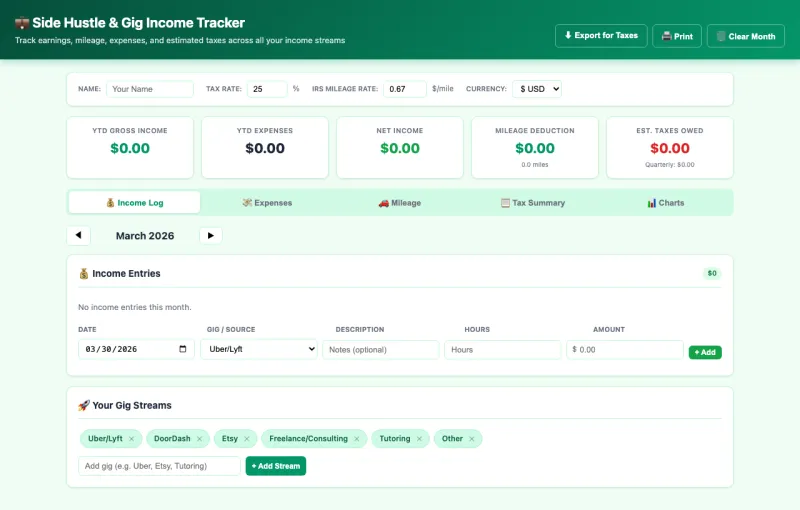Delete the Etsy stream chip

point(247,439)
